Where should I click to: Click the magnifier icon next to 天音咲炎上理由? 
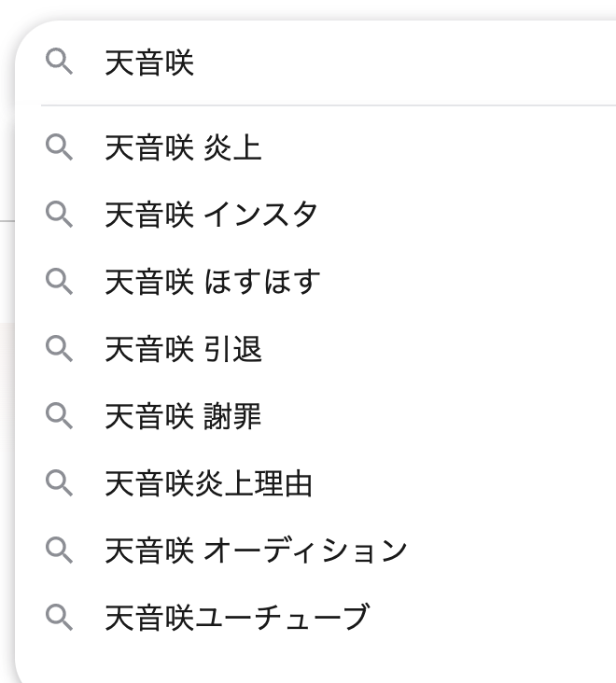pos(59,483)
